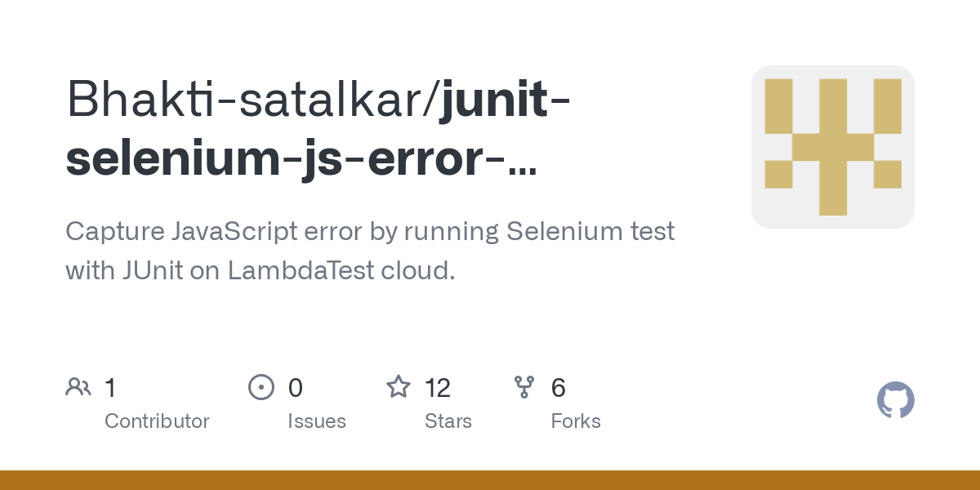Open the tan identicon avatar image
Screen dimensions: 980x490
point(833,147)
